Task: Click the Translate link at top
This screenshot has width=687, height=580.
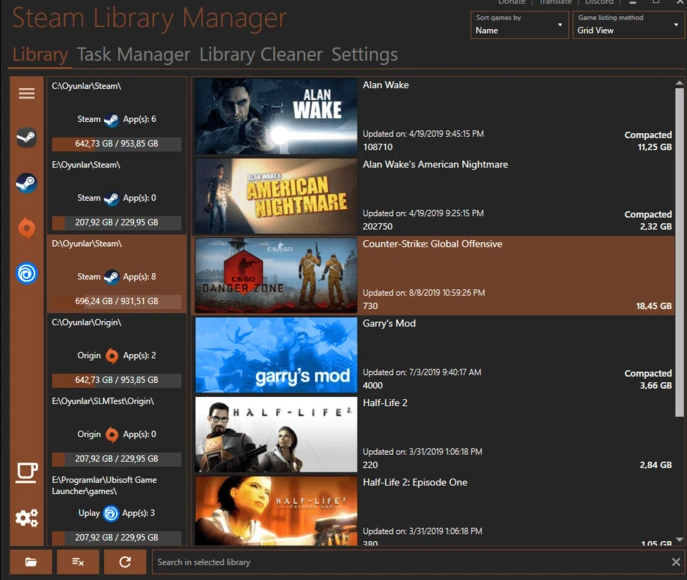Action: pos(555,2)
